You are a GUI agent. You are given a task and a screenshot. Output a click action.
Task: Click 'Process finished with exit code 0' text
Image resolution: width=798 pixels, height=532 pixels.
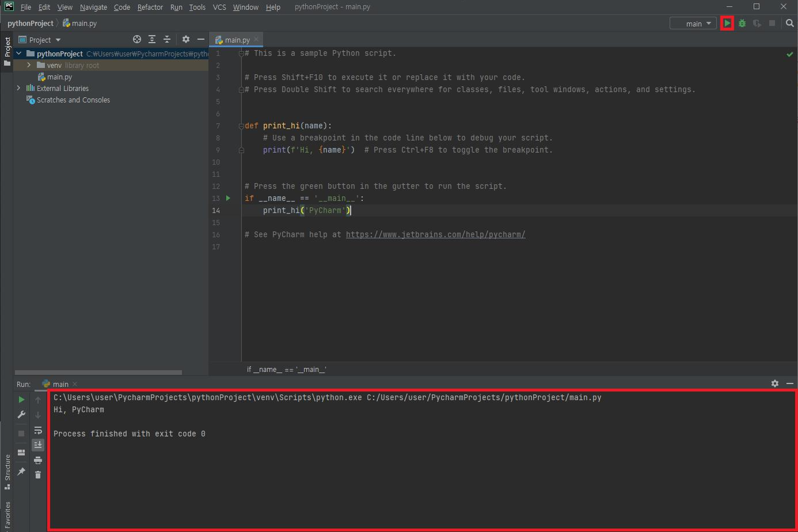130,434
